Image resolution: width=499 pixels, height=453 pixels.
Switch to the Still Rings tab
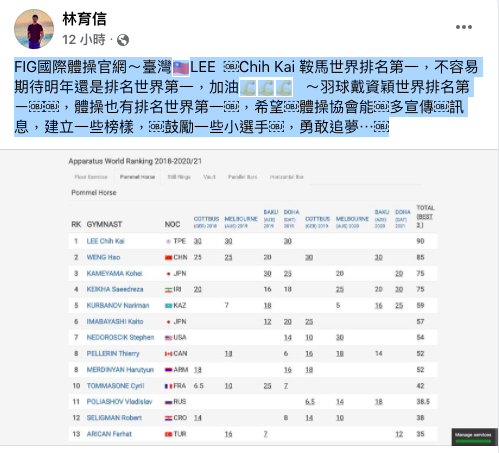pos(179,177)
